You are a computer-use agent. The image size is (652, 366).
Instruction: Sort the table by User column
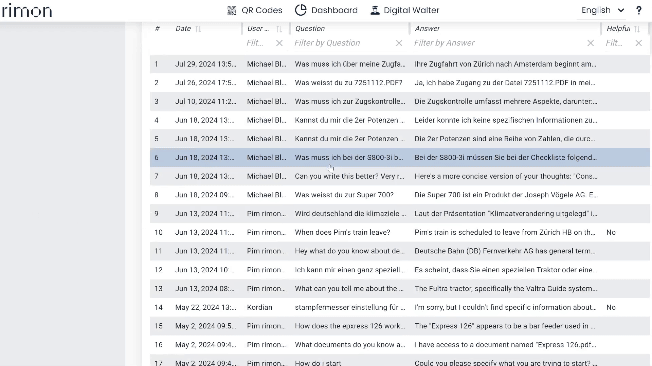(279, 29)
